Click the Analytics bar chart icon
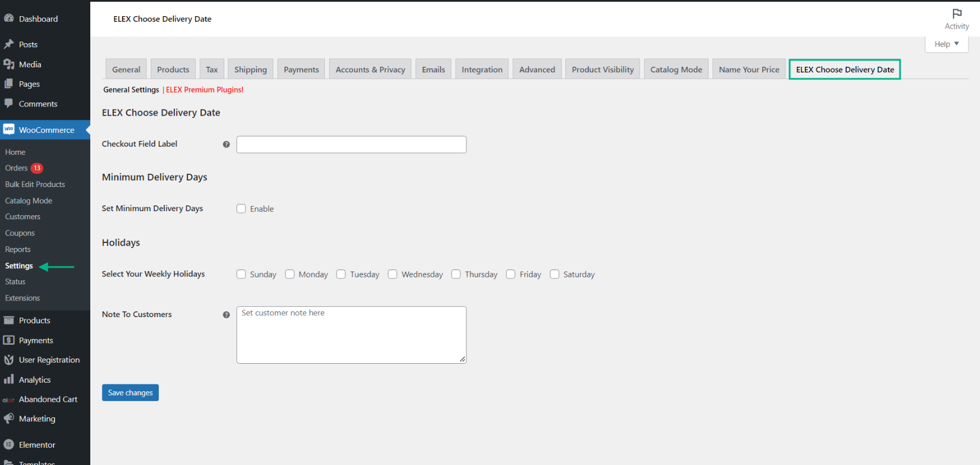 [9, 379]
